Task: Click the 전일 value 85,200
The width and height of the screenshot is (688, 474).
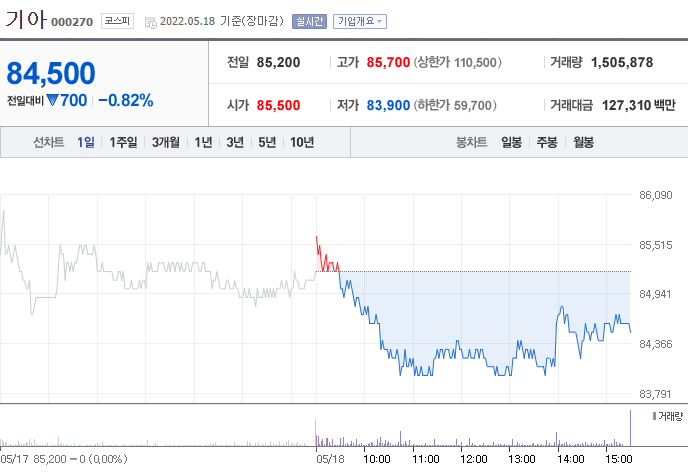Action: [278, 62]
